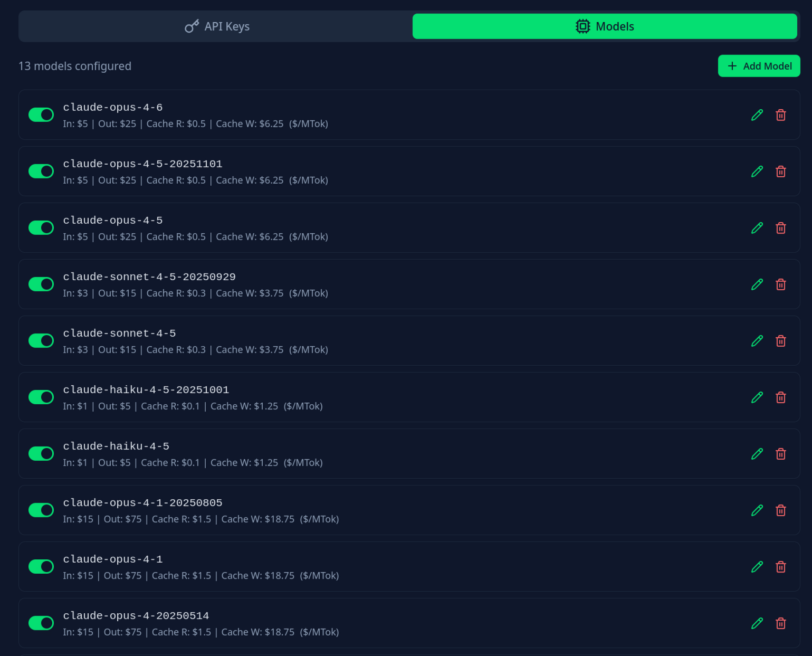Click the pricing details under claude-haiku-4-5-20251001
Viewport: 812px width, 656px height.
193,406
